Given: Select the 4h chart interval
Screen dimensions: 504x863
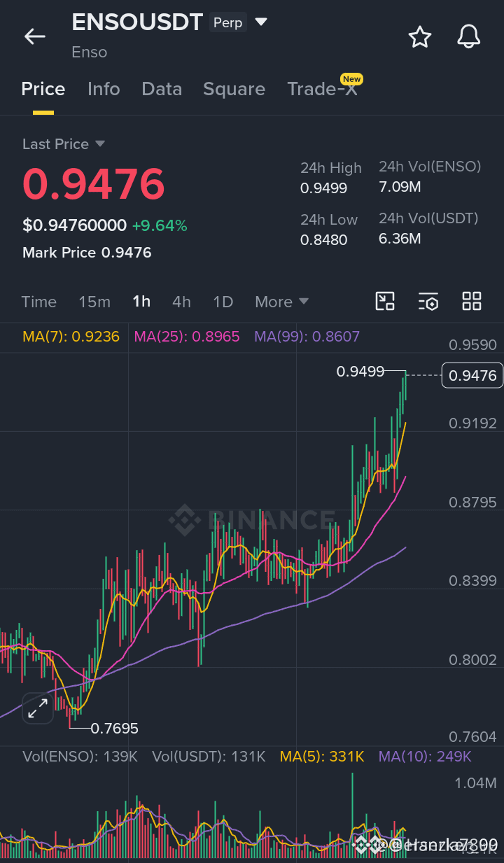Looking at the screenshot, I should 181,302.
